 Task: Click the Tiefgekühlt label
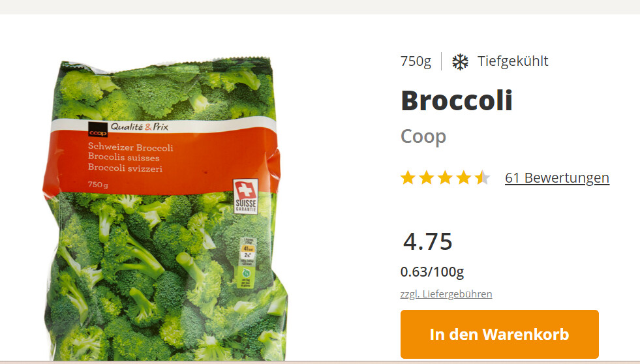[x=513, y=61]
